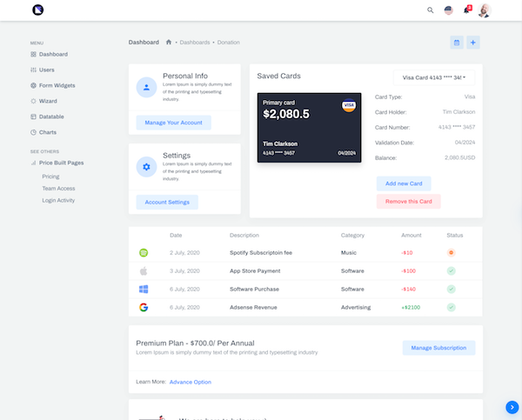Image resolution: width=522 pixels, height=420 pixels.
Task: Open the Advance Option link
Action: (191, 382)
